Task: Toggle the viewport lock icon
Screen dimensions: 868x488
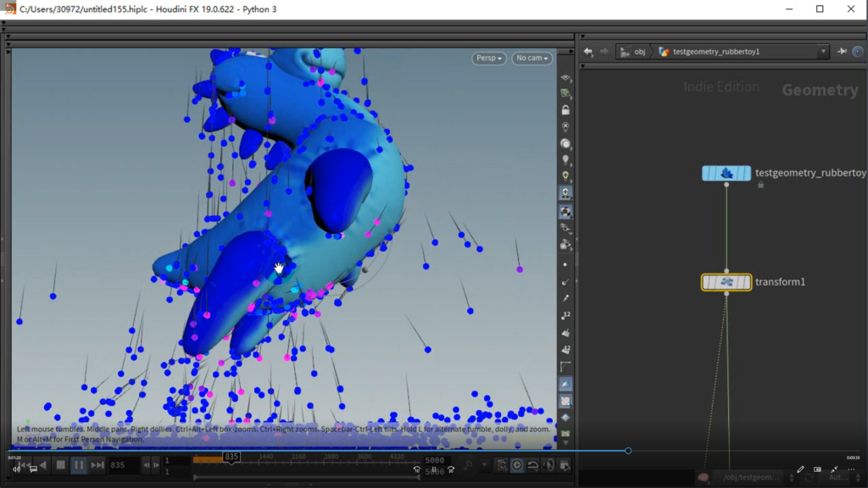Action: pyautogui.click(x=565, y=110)
